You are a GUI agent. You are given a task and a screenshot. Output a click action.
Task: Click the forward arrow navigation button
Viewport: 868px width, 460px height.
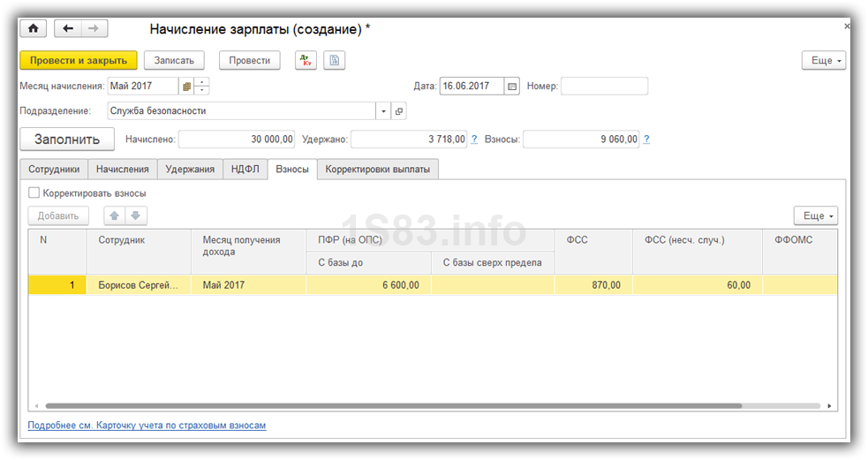coord(91,28)
